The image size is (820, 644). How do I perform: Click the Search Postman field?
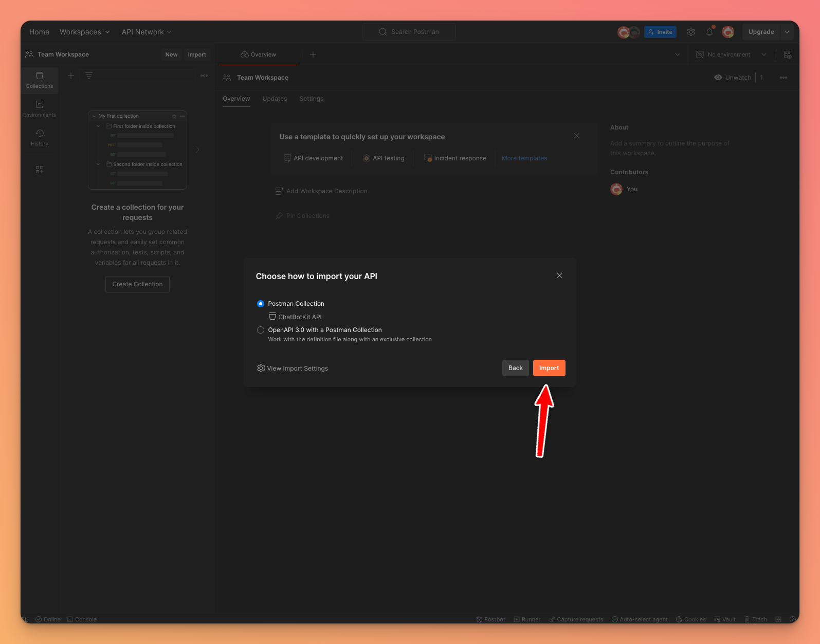pos(409,32)
